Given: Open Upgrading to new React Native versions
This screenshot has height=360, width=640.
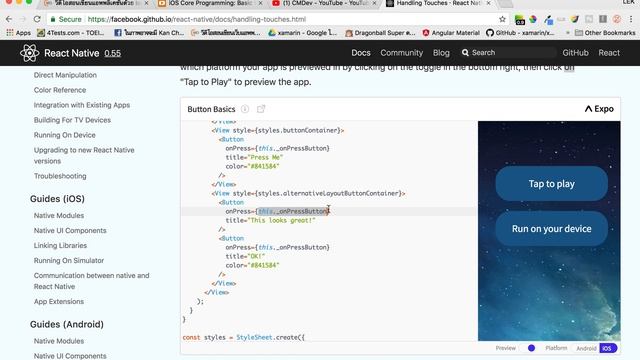Looking at the screenshot, I should pyautogui.click(x=84, y=156).
